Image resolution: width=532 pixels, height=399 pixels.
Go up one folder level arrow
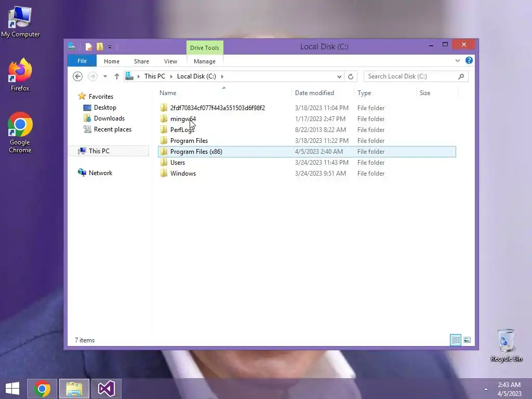tap(117, 77)
